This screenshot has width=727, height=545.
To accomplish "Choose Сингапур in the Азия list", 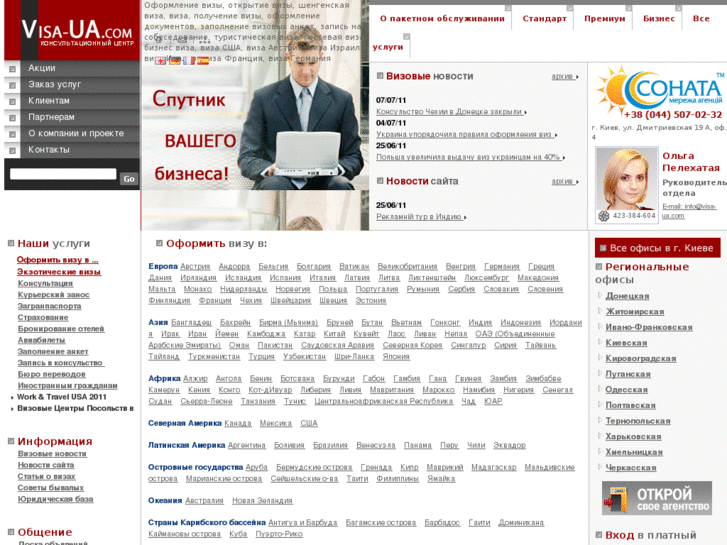I will coord(468,346).
